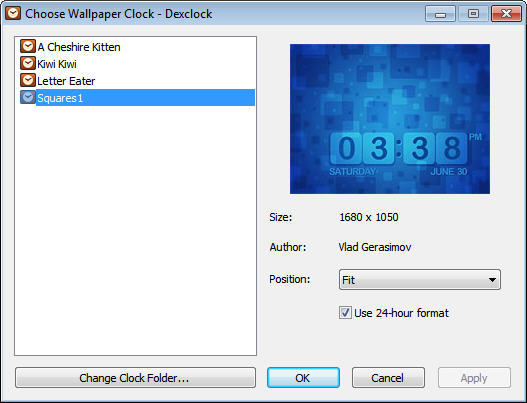Open the Position dropdown showing Fit

pyautogui.click(x=420, y=279)
